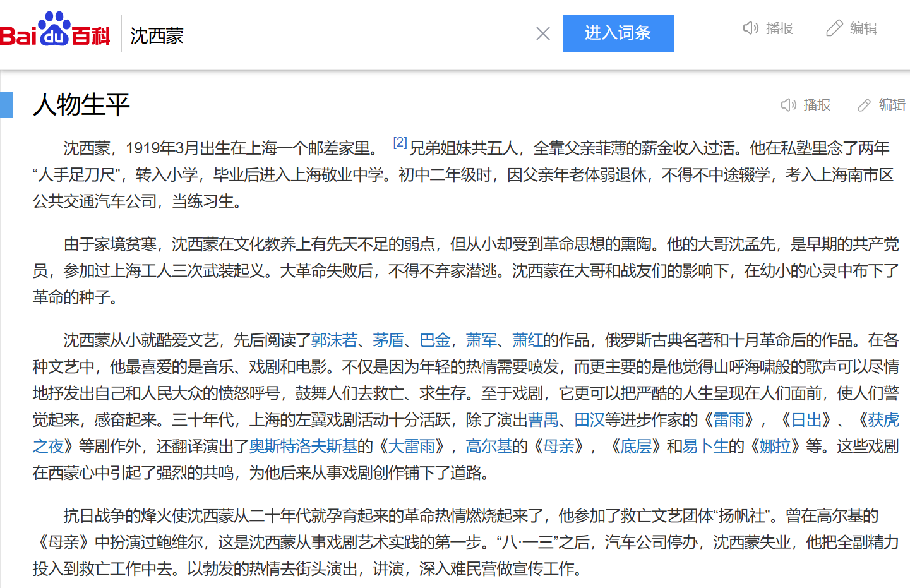Play audio for 人物生平 section
This screenshot has height=588, width=910.
point(789,105)
